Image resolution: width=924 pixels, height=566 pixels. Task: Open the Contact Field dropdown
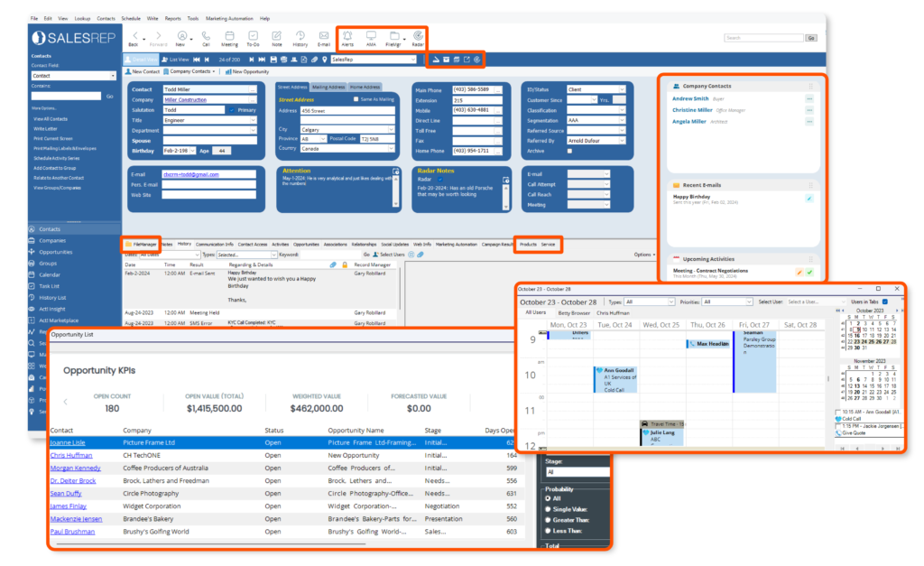coord(113,76)
